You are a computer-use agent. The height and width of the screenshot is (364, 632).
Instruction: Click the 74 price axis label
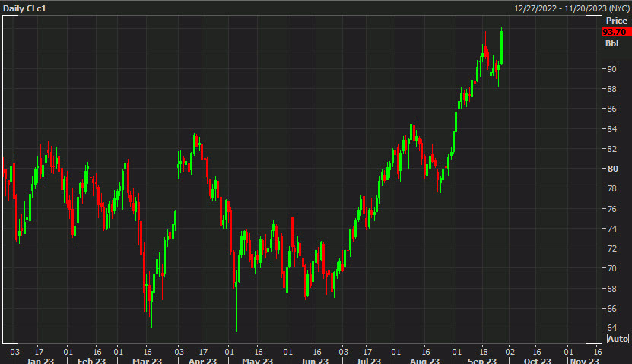(612, 228)
